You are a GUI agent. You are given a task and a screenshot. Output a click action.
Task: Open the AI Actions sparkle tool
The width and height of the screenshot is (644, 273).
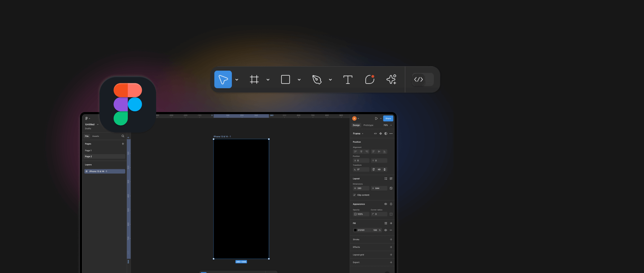pos(391,79)
